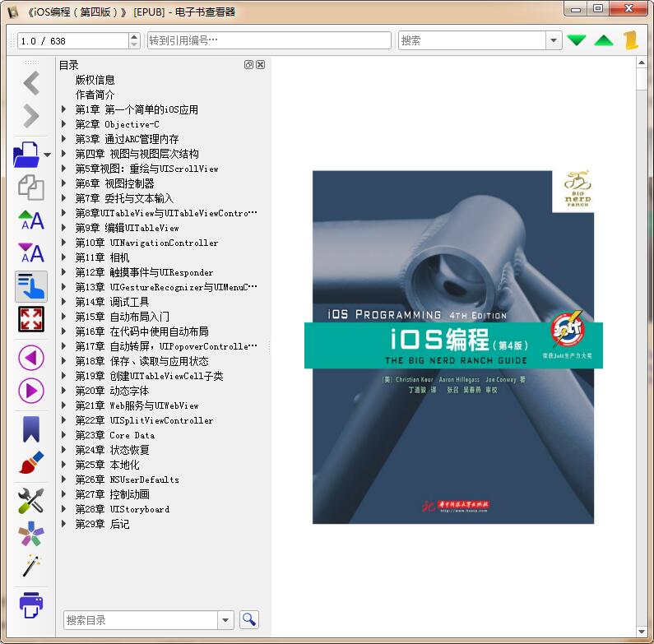Click the iOS编程 book cover image
654x644 pixels.
coord(453,347)
